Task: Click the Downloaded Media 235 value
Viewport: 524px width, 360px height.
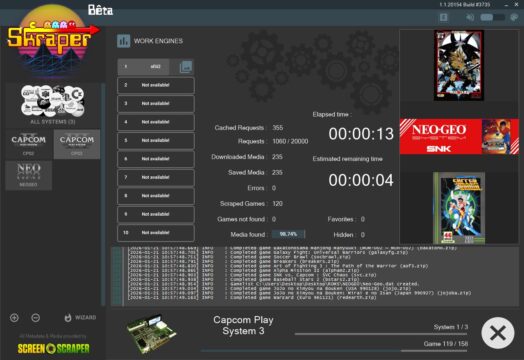Action: 277,157
